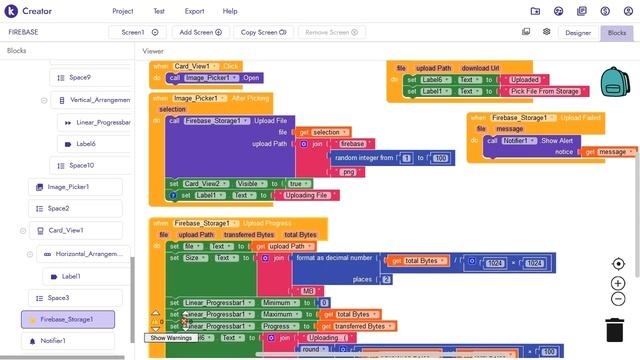Select Card_View1 in the blocks tree

pyautogui.click(x=75, y=230)
